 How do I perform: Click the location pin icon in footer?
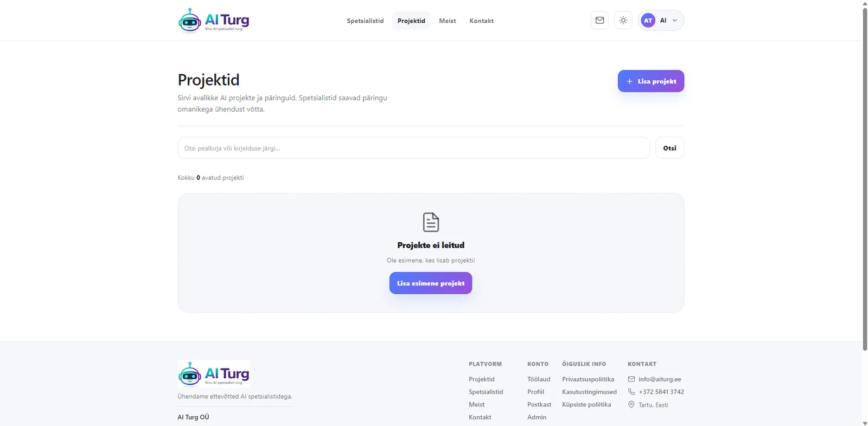point(631,405)
